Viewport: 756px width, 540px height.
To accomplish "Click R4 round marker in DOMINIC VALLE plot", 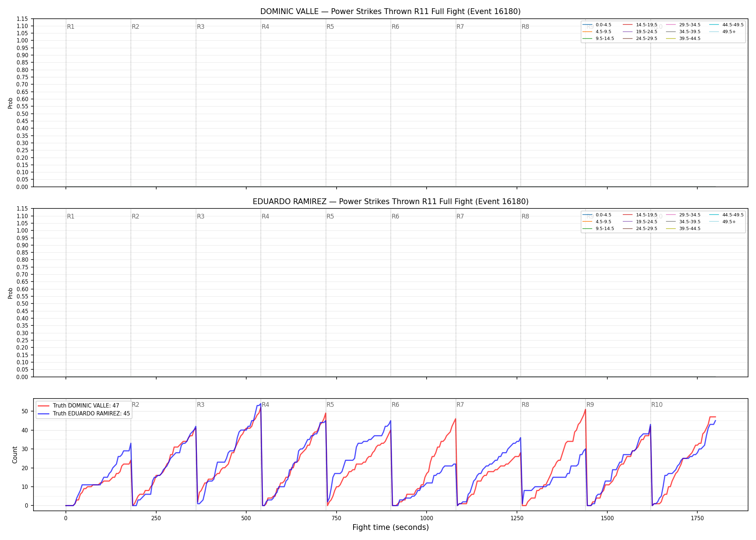I will coord(265,27).
